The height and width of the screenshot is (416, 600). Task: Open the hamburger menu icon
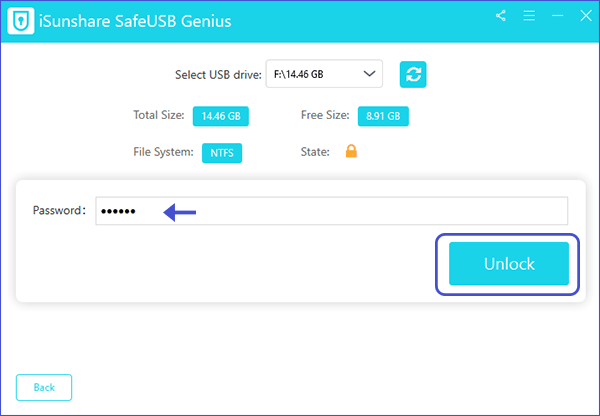tap(529, 16)
